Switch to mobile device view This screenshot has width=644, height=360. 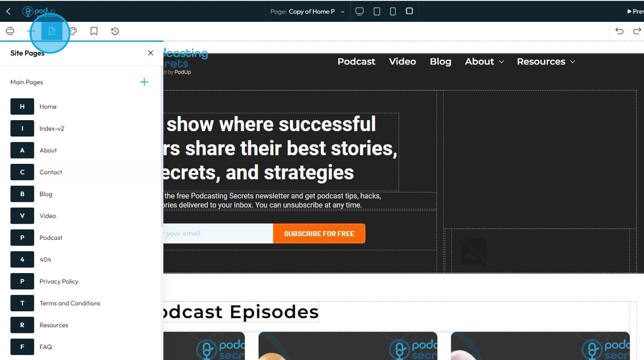pos(393,12)
